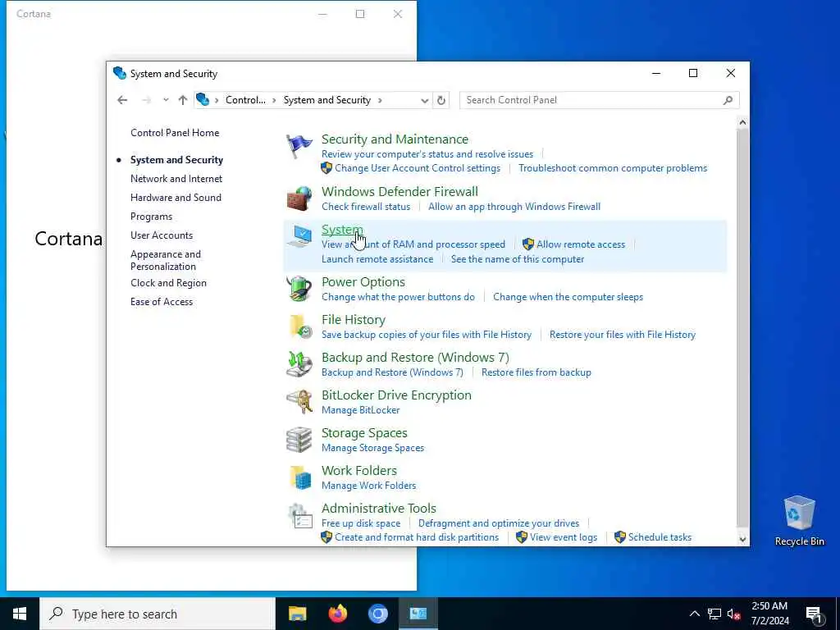This screenshot has height=630, width=840.
Task: Click Change what the power buttons do
Action: tap(398, 297)
